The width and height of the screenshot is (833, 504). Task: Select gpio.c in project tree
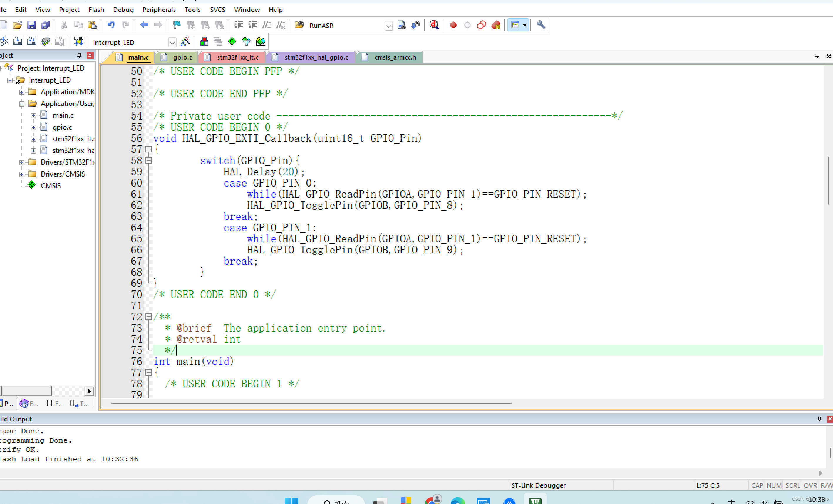[x=62, y=127]
